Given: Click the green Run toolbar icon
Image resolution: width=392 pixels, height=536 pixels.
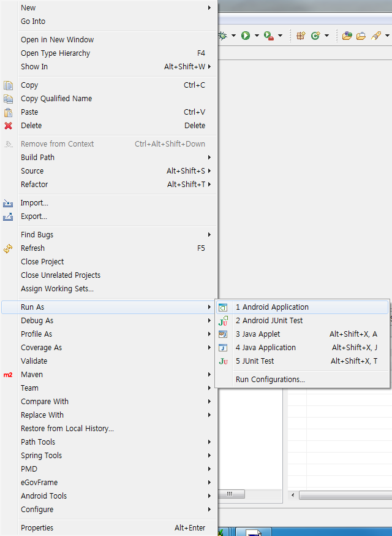Looking at the screenshot, I should coord(245,36).
